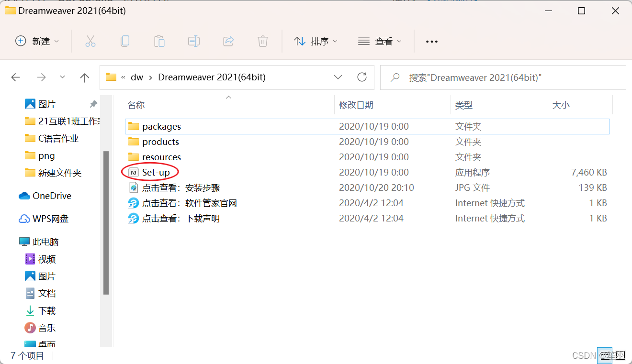
Task: Click the Cut scissors icon
Action: click(x=90, y=42)
